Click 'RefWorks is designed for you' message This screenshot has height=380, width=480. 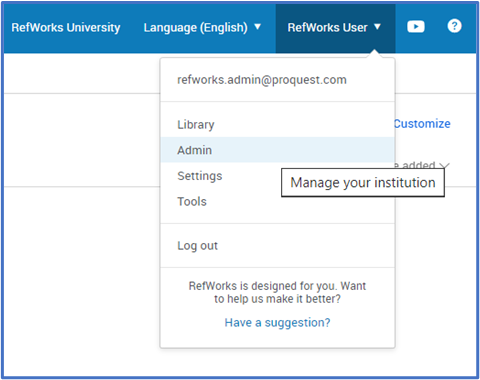pos(277,292)
